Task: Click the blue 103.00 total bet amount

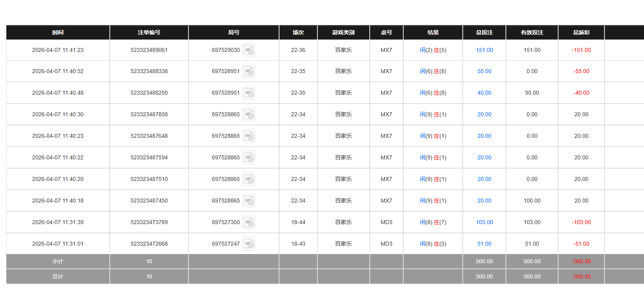Action: (x=484, y=222)
